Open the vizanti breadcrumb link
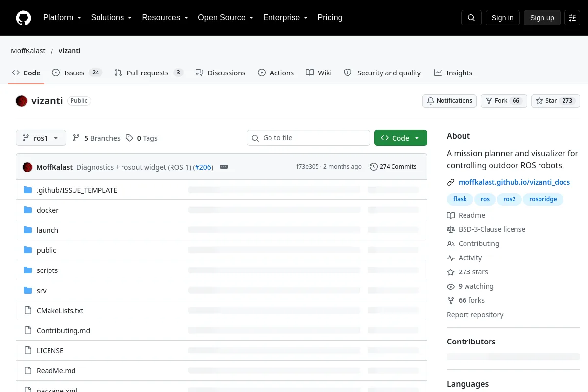 (x=70, y=51)
